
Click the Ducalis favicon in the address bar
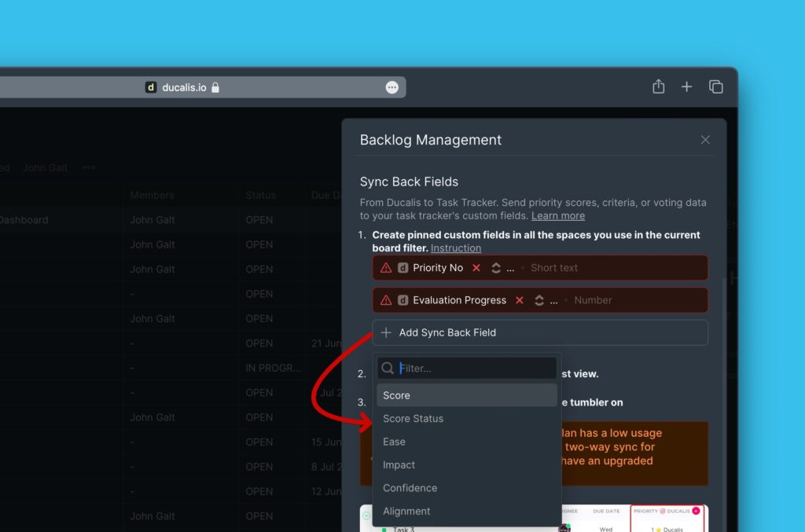150,87
